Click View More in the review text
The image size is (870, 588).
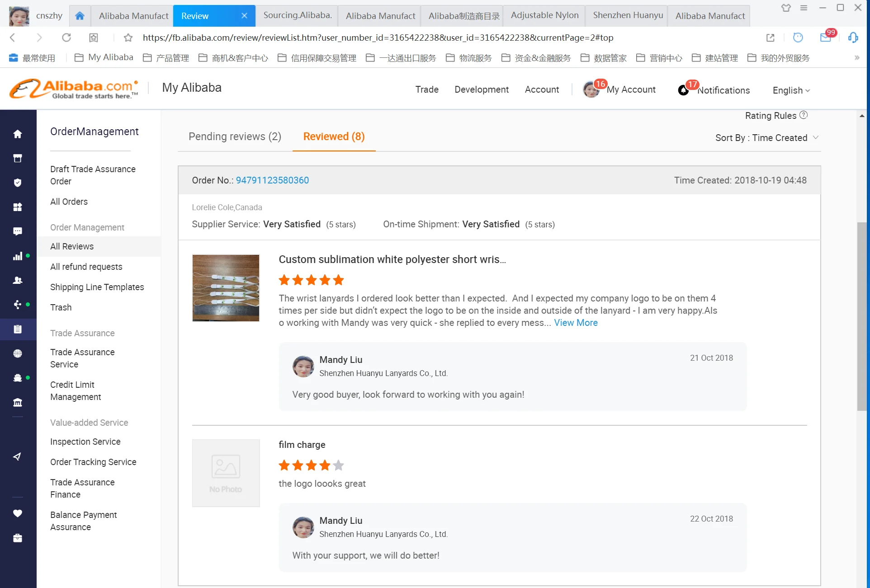[x=576, y=323]
